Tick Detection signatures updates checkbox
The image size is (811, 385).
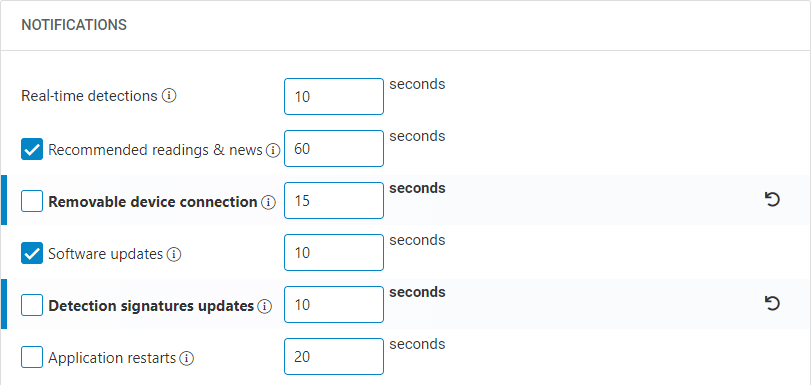(x=32, y=305)
